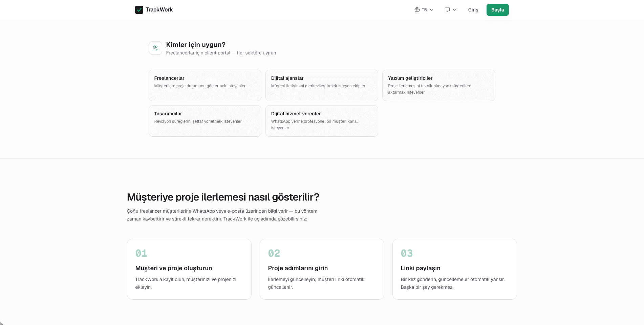The image size is (644, 325).
Task: Click the Müşteriye proje ilerlemesi heading
Action: point(223,197)
